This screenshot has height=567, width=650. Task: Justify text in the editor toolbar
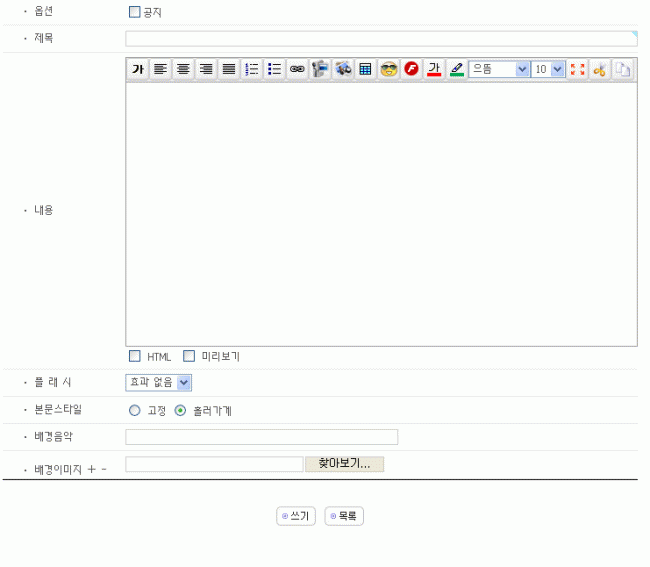coord(229,69)
